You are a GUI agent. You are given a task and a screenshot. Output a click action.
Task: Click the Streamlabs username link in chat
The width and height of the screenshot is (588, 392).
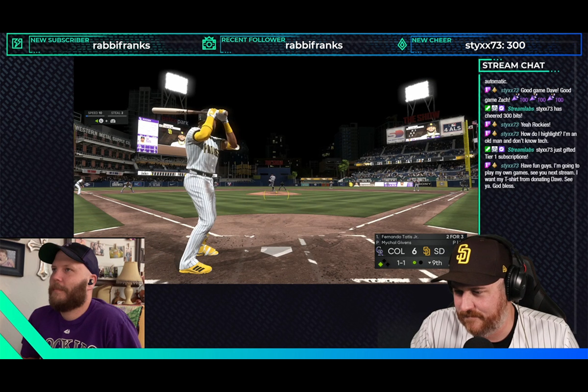point(521,109)
